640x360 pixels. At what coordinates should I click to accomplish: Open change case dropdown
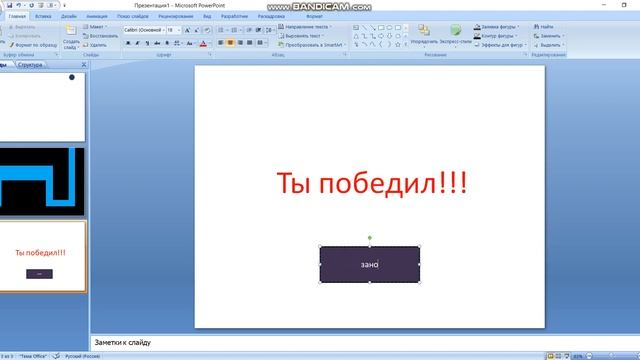[190, 43]
